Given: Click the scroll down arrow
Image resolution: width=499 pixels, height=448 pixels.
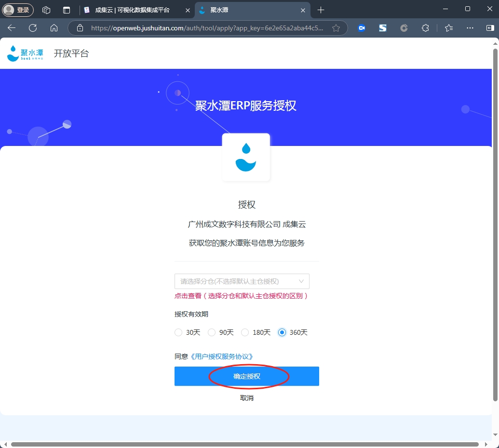Looking at the screenshot, I should coord(495,435).
